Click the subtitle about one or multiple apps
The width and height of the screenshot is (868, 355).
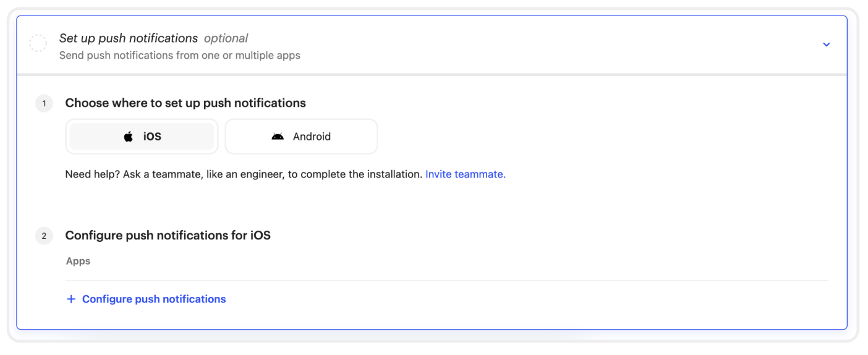click(x=179, y=56)
